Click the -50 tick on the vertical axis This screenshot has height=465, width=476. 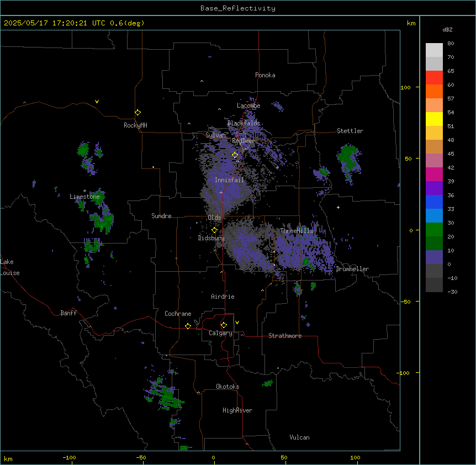pos(405,302)
